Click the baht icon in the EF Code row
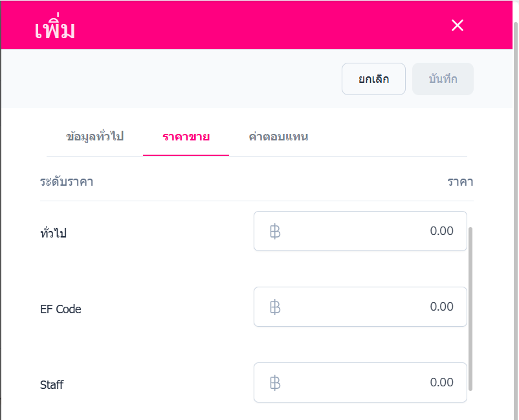Viewport: 519px width, 420px height. [x=275, y=307]
